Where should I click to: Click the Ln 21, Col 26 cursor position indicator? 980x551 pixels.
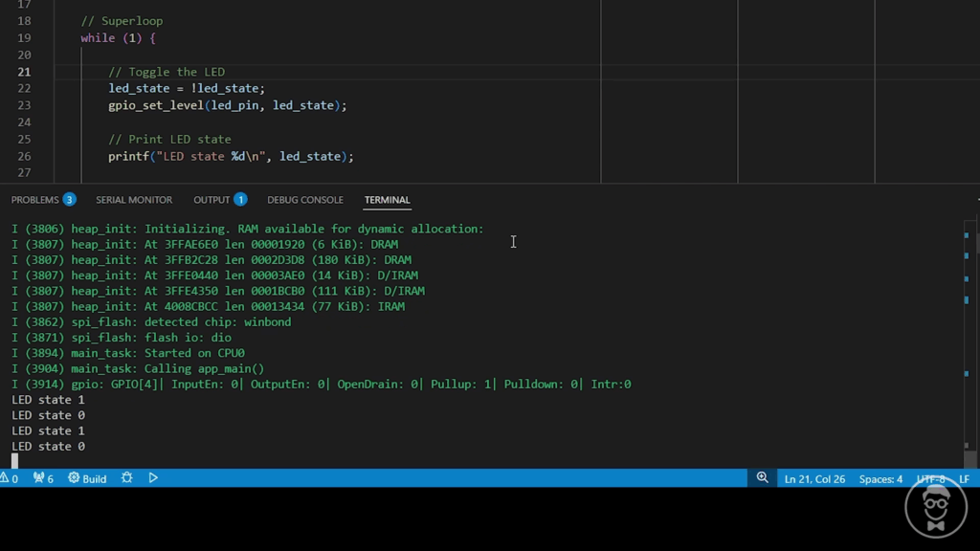click(x=814, y=479)
